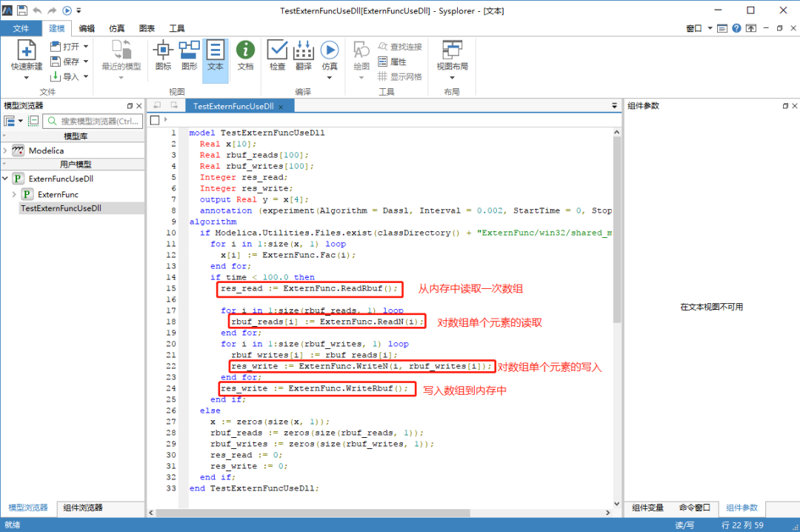Click the 快速新建 quick new icon
This screenshot has height=532, width=800.
27,50
